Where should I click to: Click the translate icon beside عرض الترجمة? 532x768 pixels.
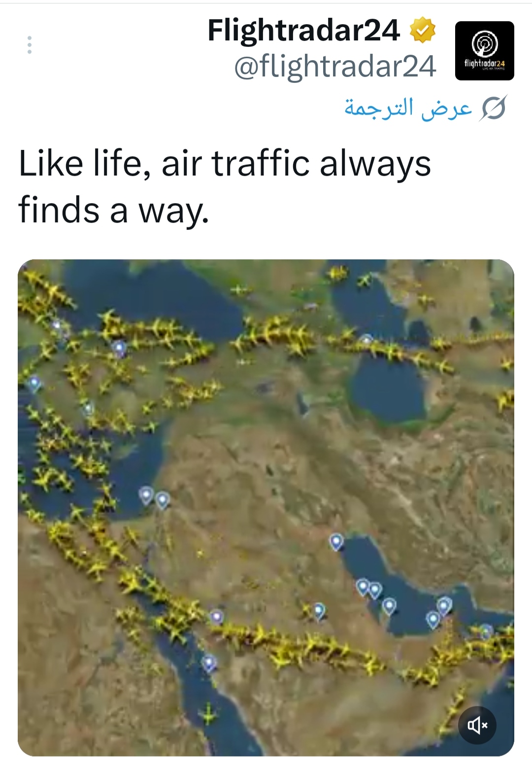coord(494,108)
